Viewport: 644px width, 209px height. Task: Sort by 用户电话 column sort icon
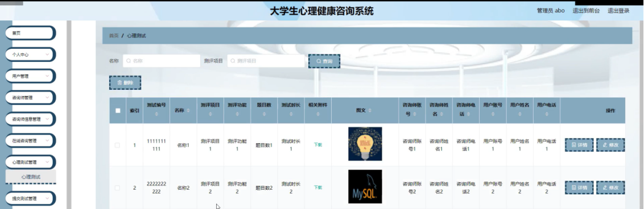[547, 114]
